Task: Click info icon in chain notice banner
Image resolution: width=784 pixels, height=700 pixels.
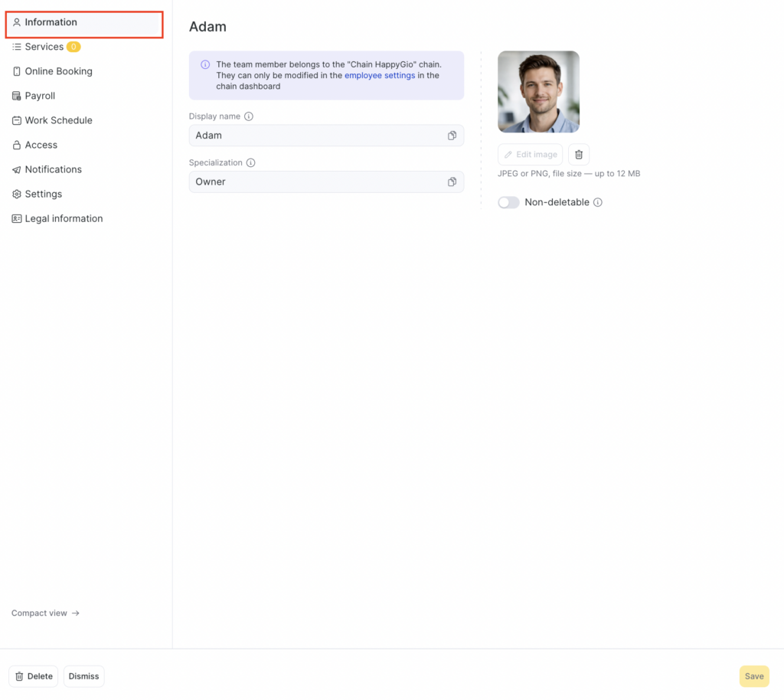Action: click(205, 65)
